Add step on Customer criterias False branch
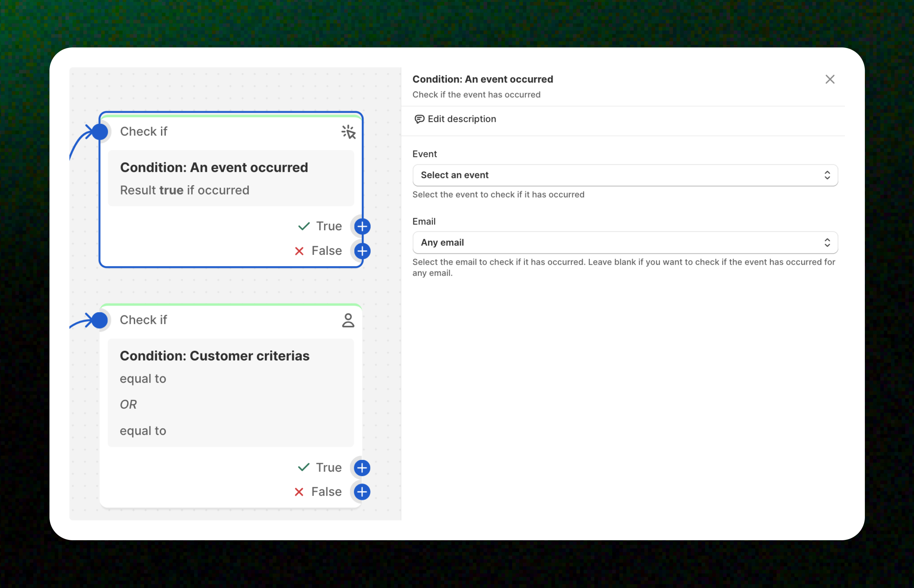Viewport: 914px width, 588px height. [362, 492]
